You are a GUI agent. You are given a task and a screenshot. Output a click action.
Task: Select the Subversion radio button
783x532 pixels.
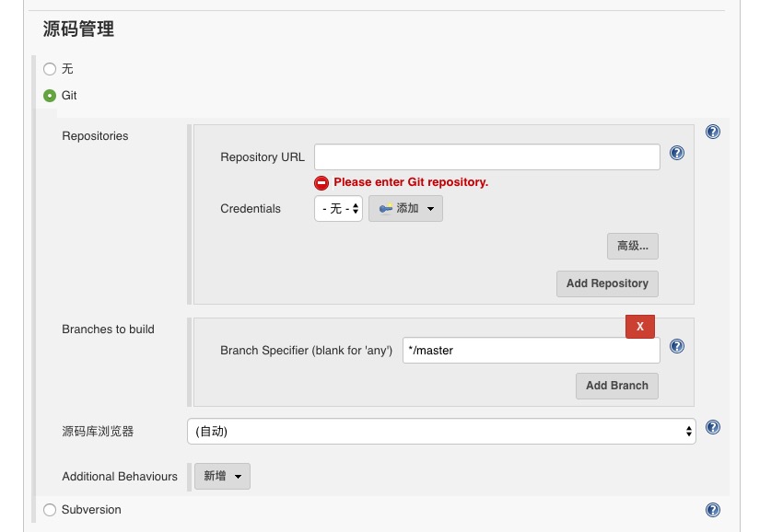(x=50, y=510)
